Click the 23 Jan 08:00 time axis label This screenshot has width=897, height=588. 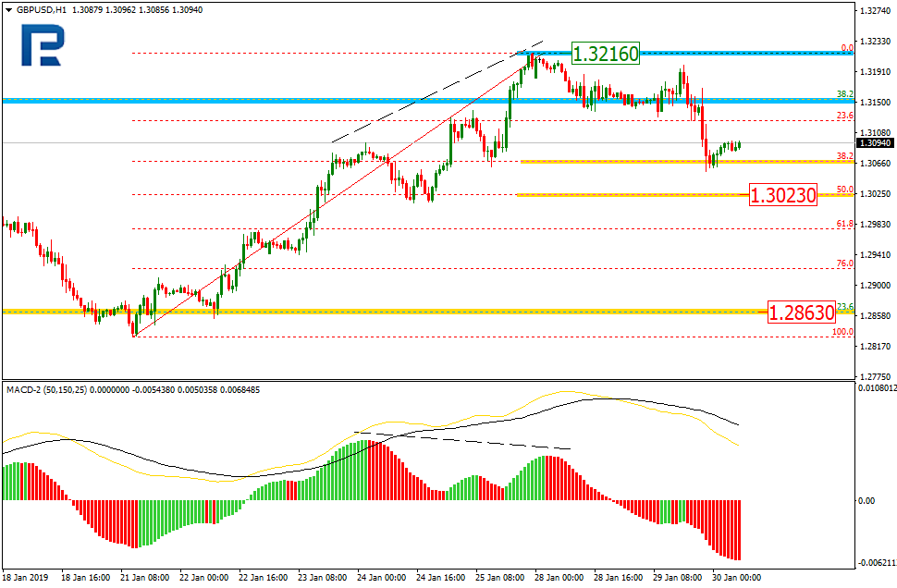coord(323,578)
